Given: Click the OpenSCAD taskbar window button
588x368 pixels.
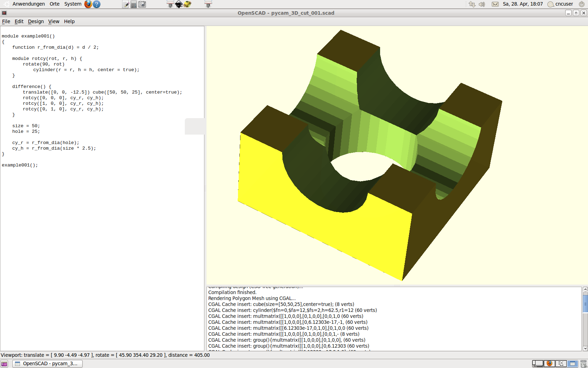Looking at the screenshot, I should click(48, 364).
